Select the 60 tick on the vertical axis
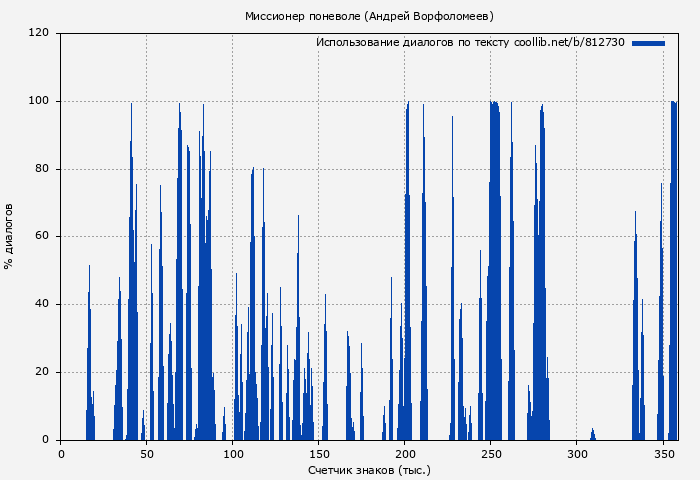The image size is (700, 480). pos(42,237)
